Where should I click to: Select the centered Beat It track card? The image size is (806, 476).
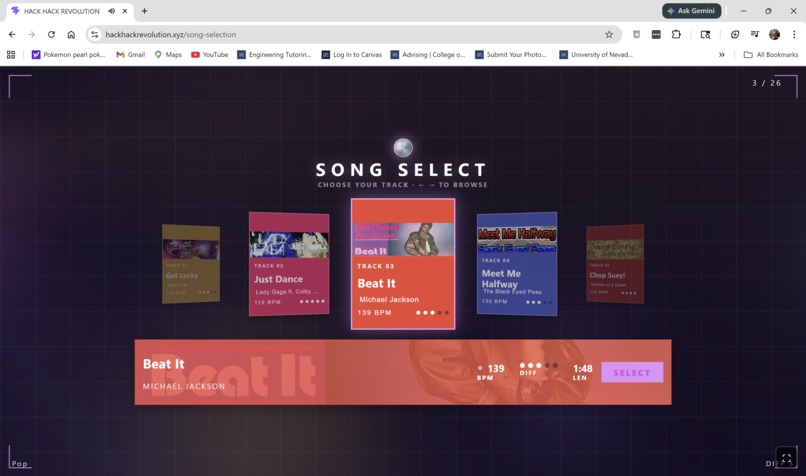coord(403,264)
